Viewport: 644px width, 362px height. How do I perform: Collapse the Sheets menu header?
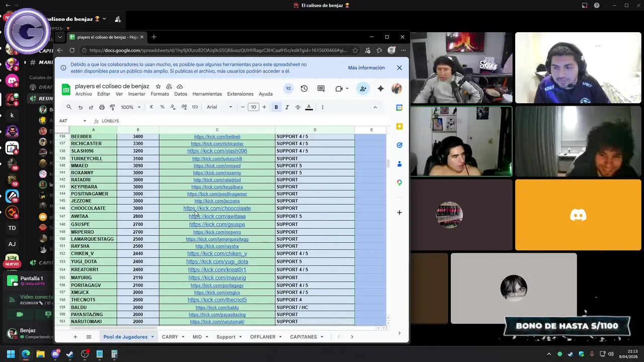(x=375, y=107)
